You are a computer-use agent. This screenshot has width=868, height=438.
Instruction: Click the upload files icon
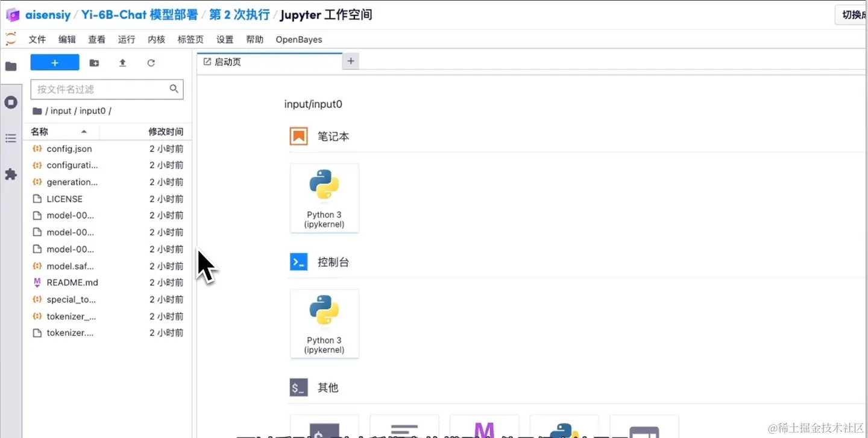[122, 63]
